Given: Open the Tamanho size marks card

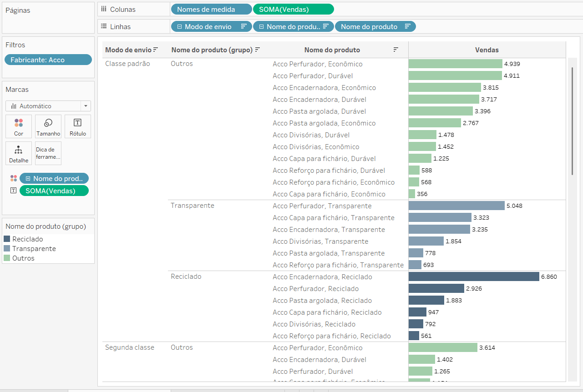Looking at the screenshot, I should tap(48, 126).
